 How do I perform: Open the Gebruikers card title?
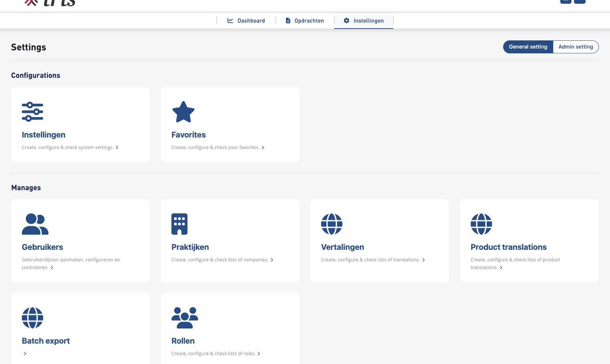tap(42, 247)
